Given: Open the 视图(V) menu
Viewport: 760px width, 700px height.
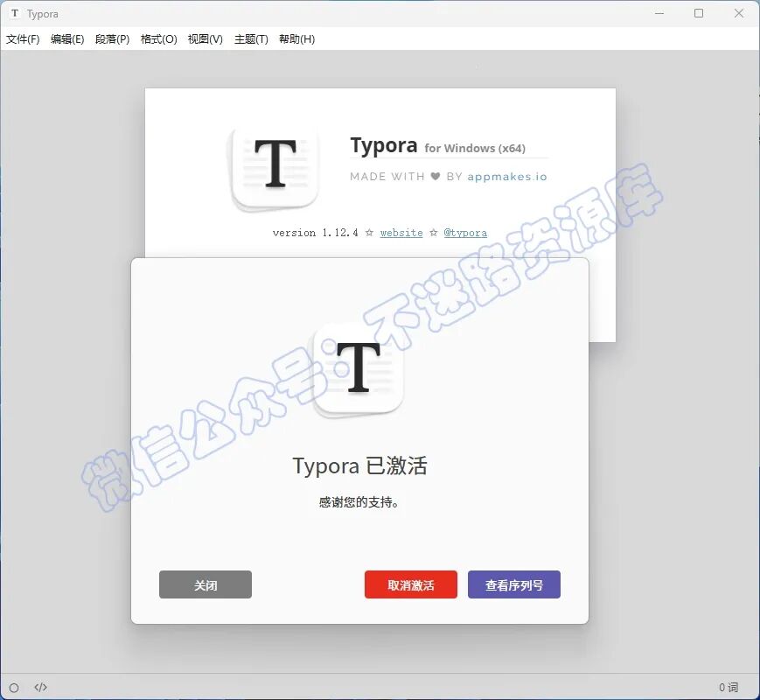Looking at the screenshot, I should [x=205, y=39].
